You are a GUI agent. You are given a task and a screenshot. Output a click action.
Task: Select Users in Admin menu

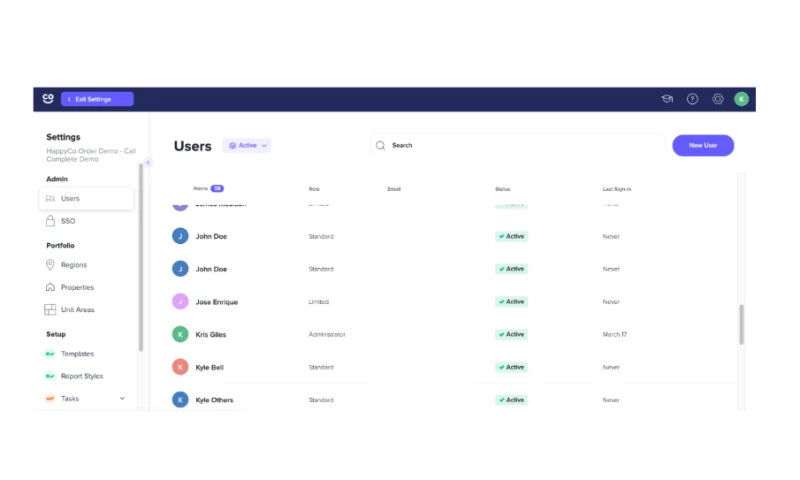coord(86,198)
